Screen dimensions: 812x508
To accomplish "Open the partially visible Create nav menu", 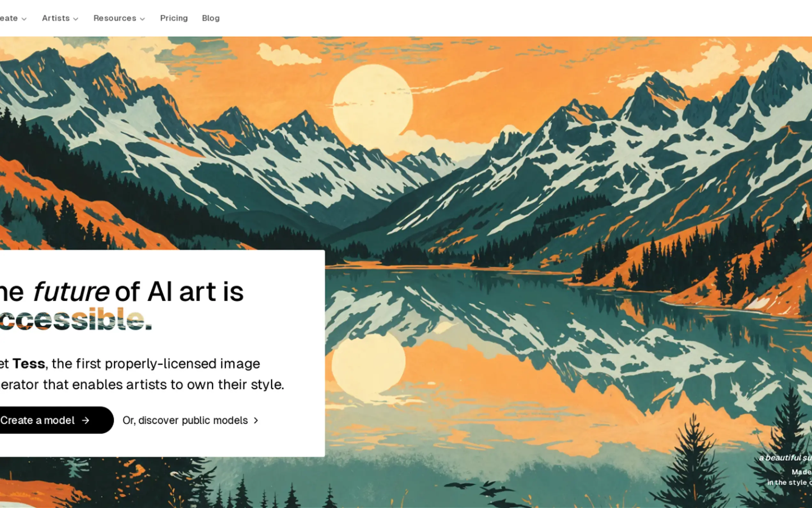I will coord(13,18).
